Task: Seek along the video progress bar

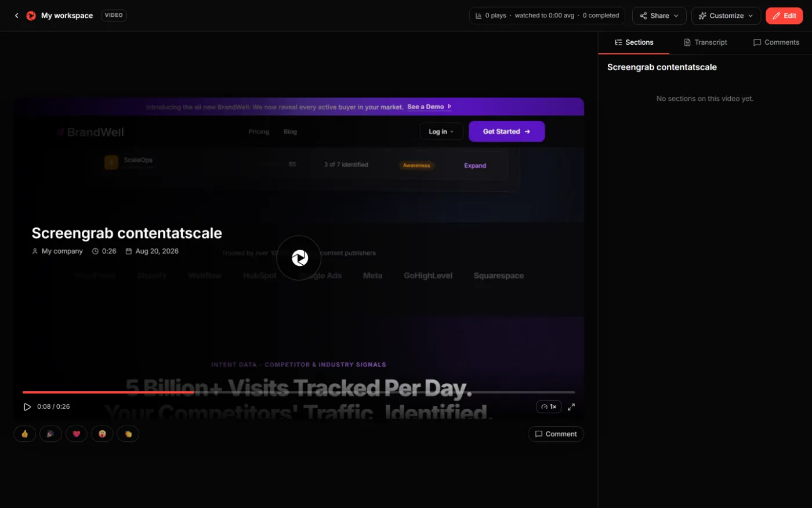Action: [299, 392]
